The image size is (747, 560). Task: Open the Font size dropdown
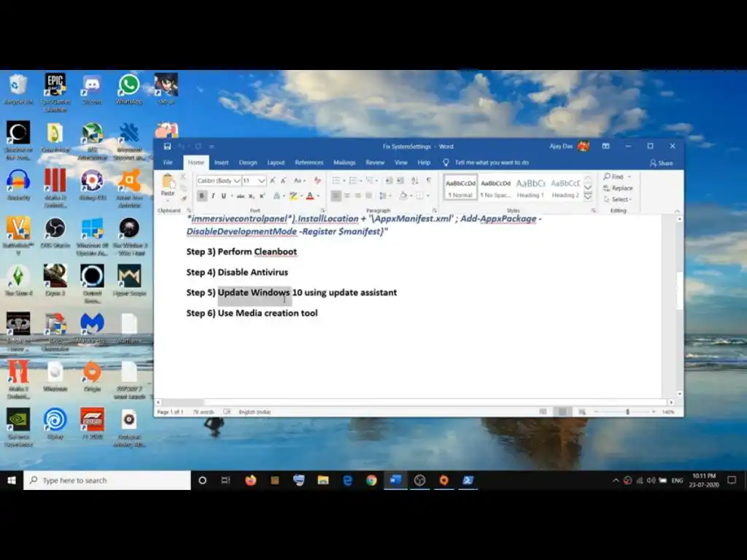pyautogui.click(x=262, y=181)
